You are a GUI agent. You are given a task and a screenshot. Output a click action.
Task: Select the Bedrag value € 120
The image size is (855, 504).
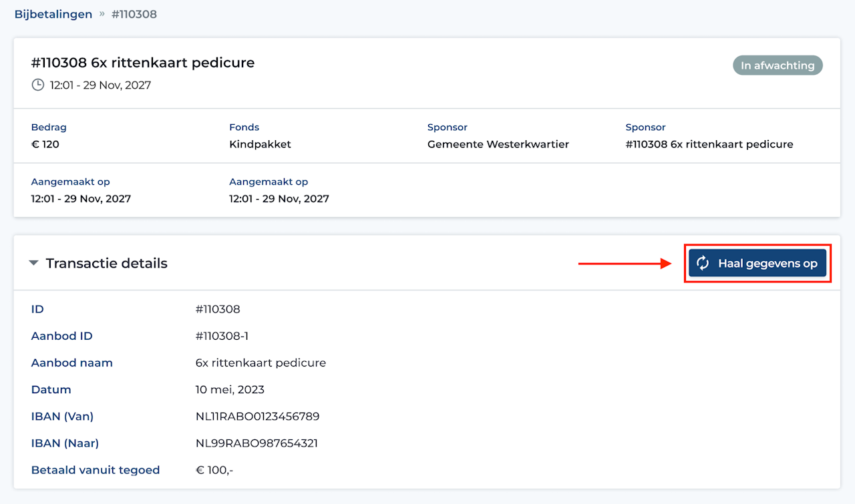coord(45,144)
